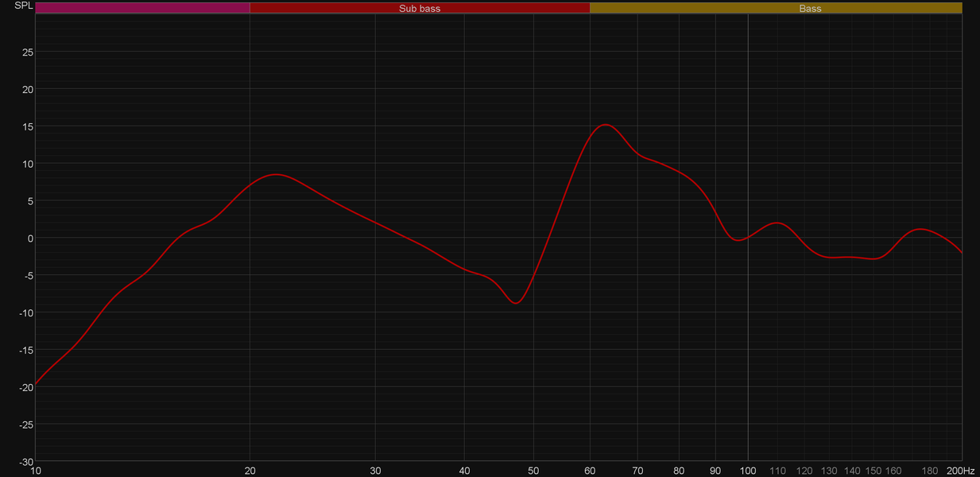Screen dimensions: 980x477
Task: Click the 130 Hz frequency axis label
Action: [829, 471]
